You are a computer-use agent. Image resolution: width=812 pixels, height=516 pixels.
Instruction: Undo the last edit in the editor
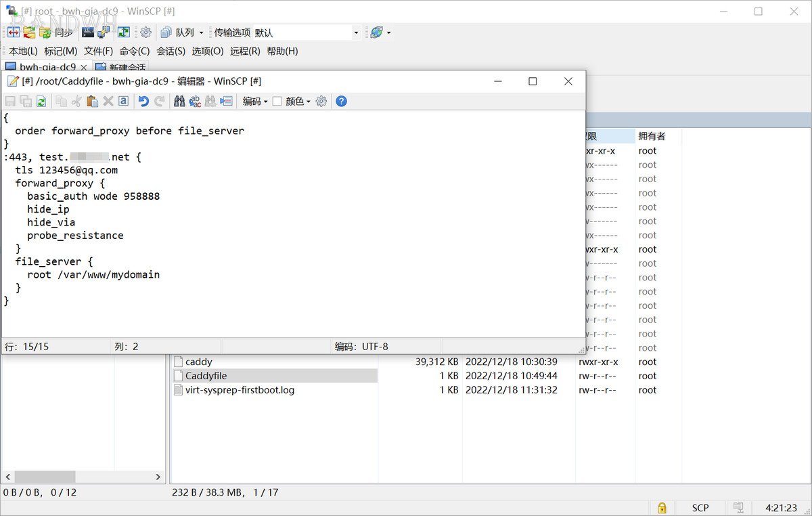click(143, 101)
